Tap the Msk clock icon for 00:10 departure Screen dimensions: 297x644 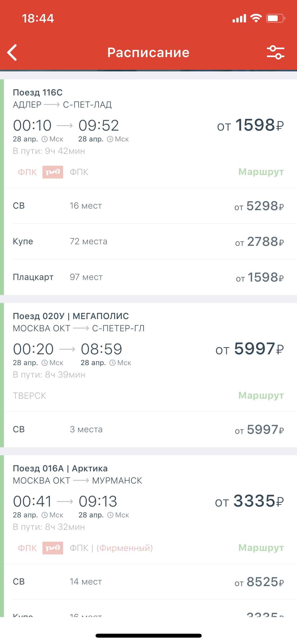(45, 139)
